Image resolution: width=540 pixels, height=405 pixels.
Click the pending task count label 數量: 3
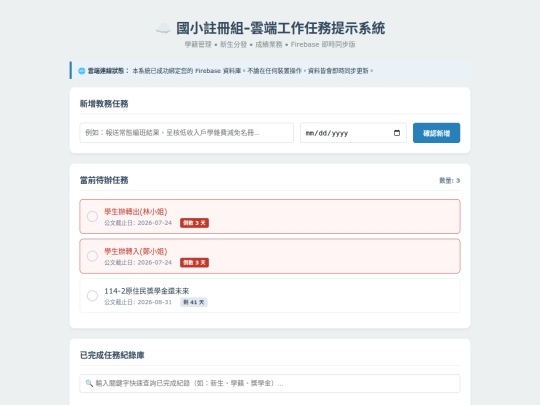(x=449, y=180)
